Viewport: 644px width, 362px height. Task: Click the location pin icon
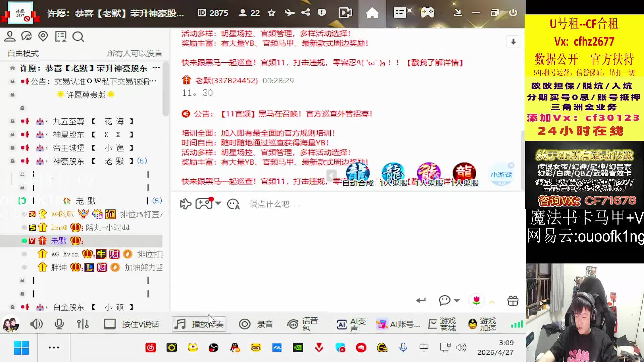pyautogui.click(x=43, y=36)
